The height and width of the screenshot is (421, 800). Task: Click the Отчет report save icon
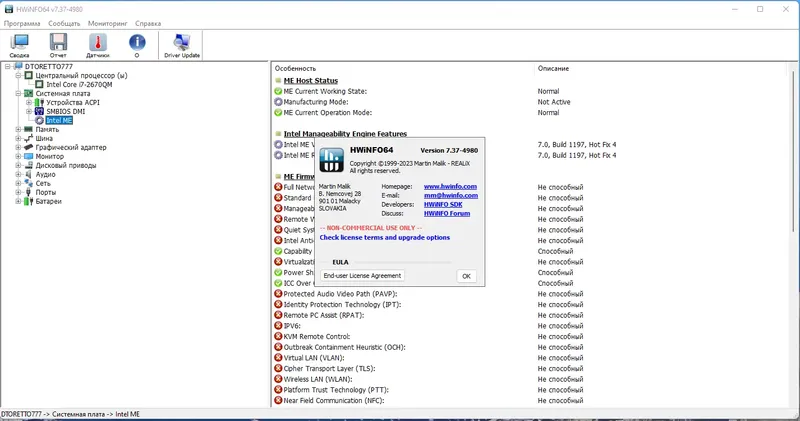(58, 42)
